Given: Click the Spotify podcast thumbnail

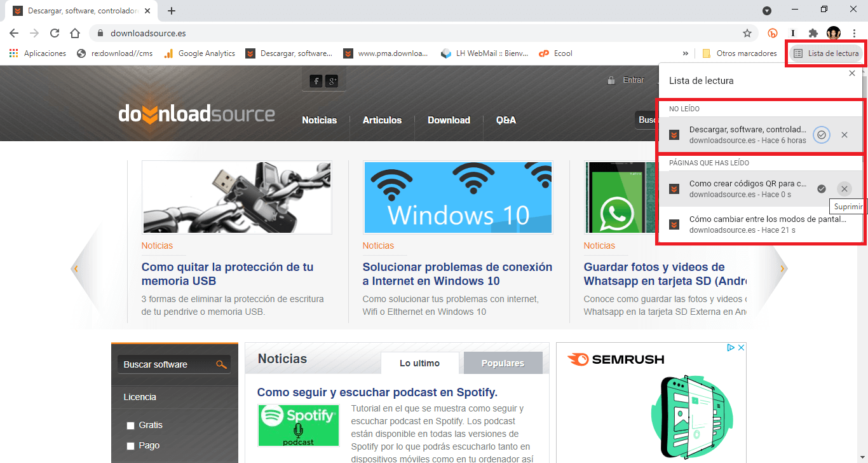Looking at the screenshot, I should point(299,425).
